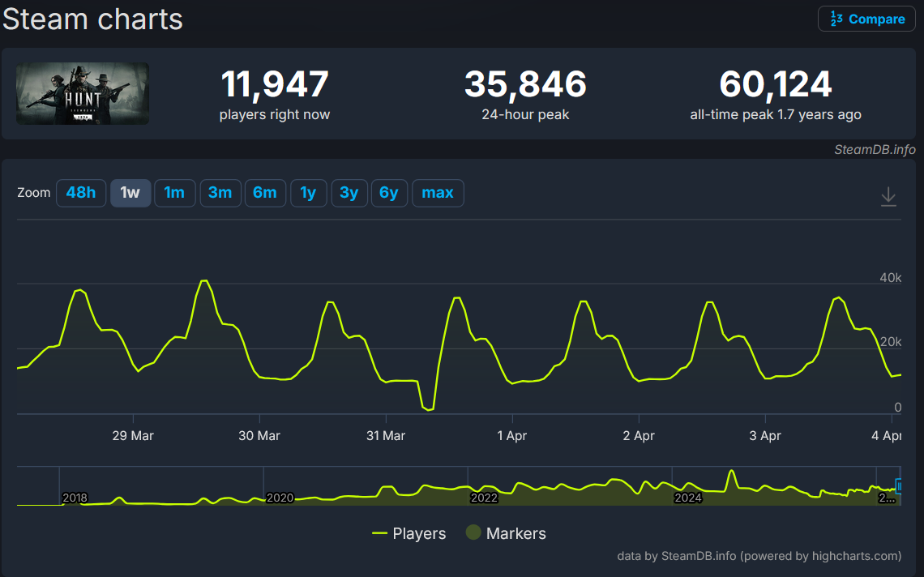Screen dimensions: 924x577
Task: Click the 40k y-axis label
Action: coord(891,278)
